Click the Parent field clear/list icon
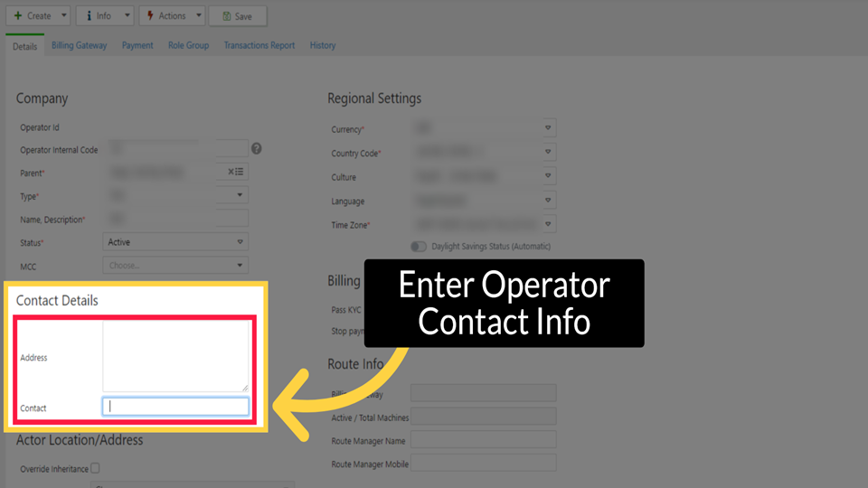Image resolution: width=868 pixels, height=488 pixels. [235, 172]
